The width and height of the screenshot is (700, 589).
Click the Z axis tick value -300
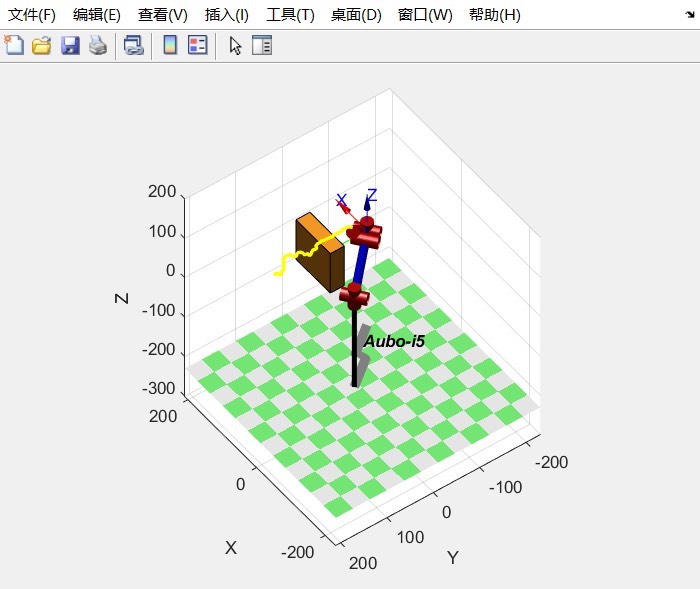click(x=158, y=388)
